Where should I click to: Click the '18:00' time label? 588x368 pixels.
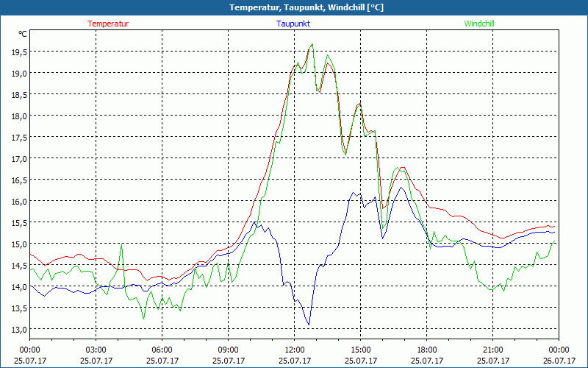tap(427, 350)
